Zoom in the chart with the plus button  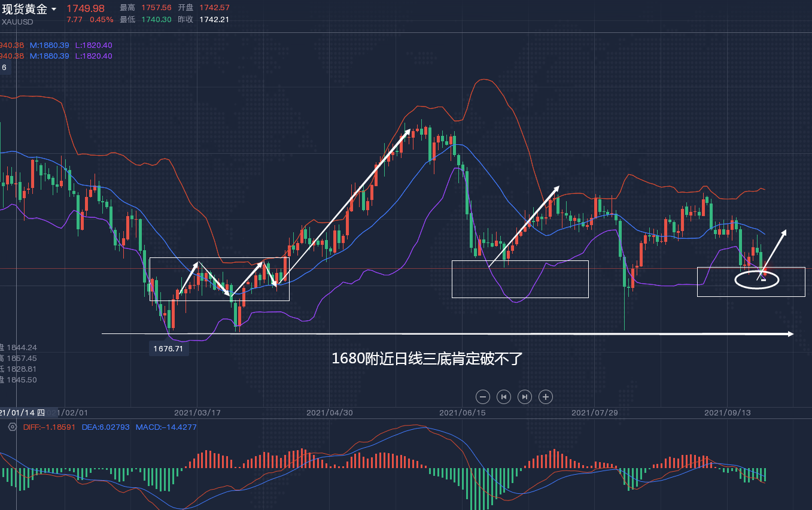545,396
